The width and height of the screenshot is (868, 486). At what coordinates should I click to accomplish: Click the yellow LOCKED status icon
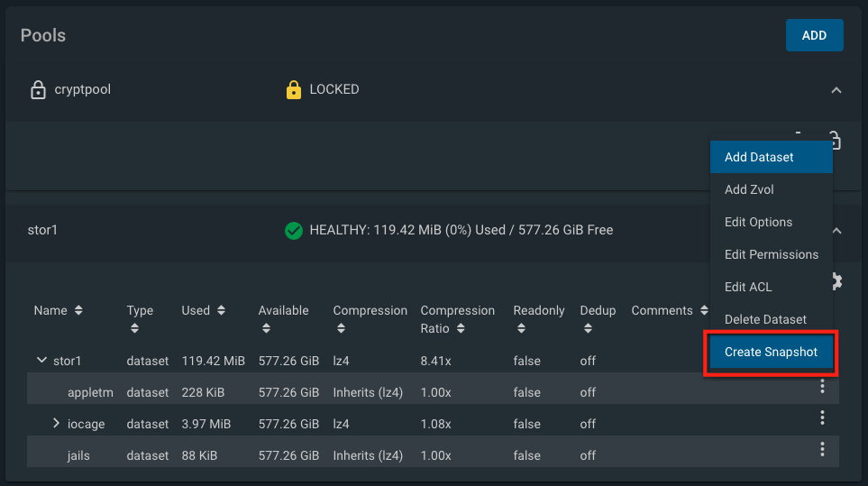coord(293,90)
